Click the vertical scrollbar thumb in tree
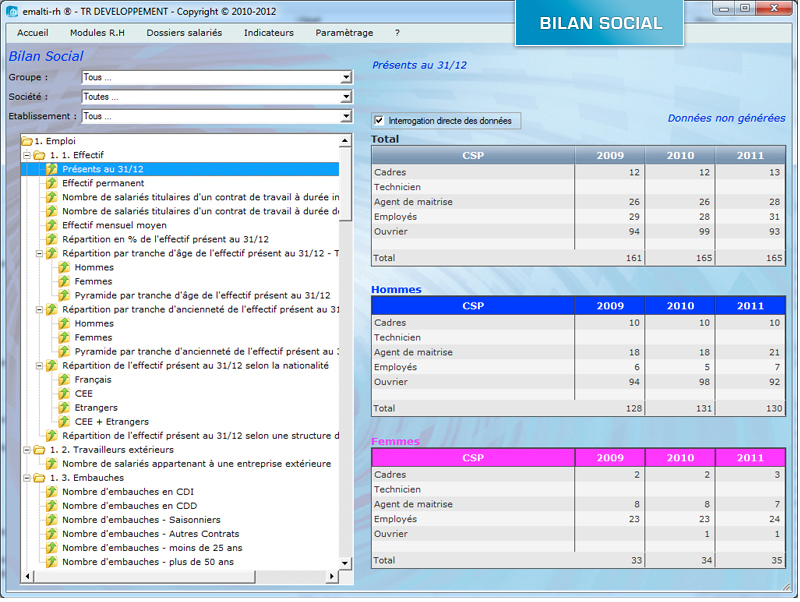Viewport: 800px width, 602px height. click(345, 184)
